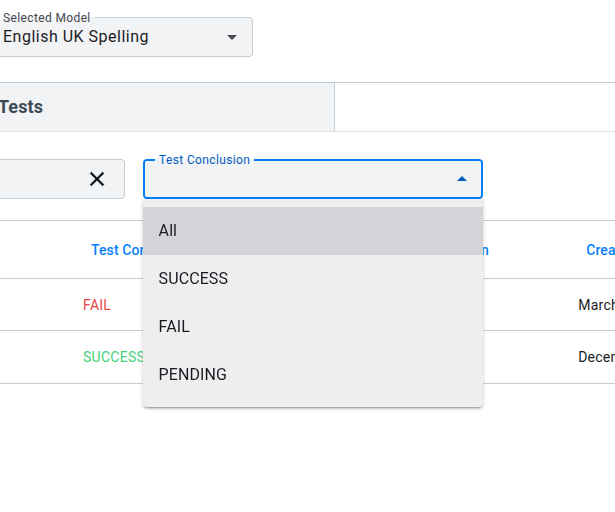This screenshot has height=512, width=615.
Task: Pick the FAIL option in dropdown list
Action: click(174, 327)
